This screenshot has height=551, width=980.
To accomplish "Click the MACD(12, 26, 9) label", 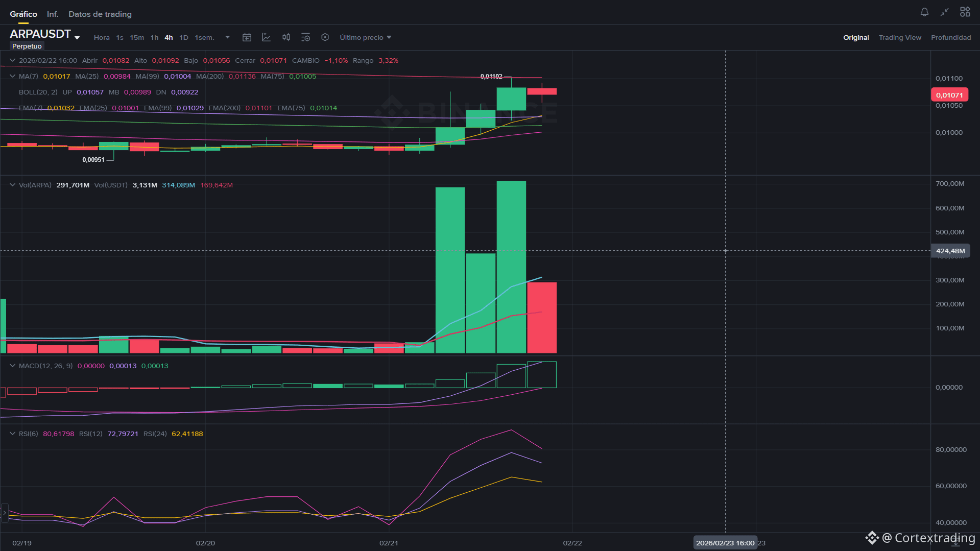I will (45, 366).
